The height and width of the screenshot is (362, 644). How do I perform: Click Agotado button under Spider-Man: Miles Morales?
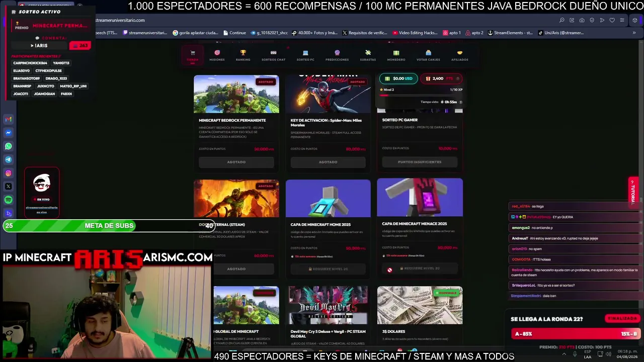(x=328, y=162)
